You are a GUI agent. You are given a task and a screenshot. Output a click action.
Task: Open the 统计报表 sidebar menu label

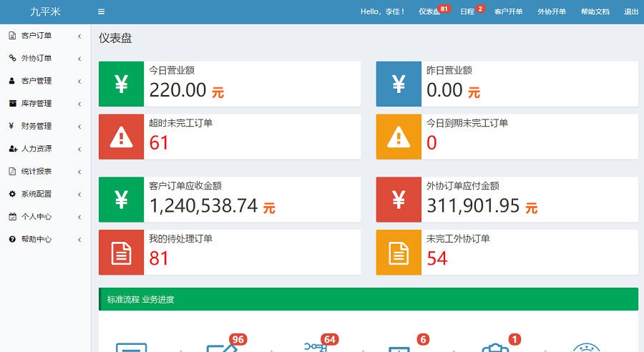click(x=36, y=171)
